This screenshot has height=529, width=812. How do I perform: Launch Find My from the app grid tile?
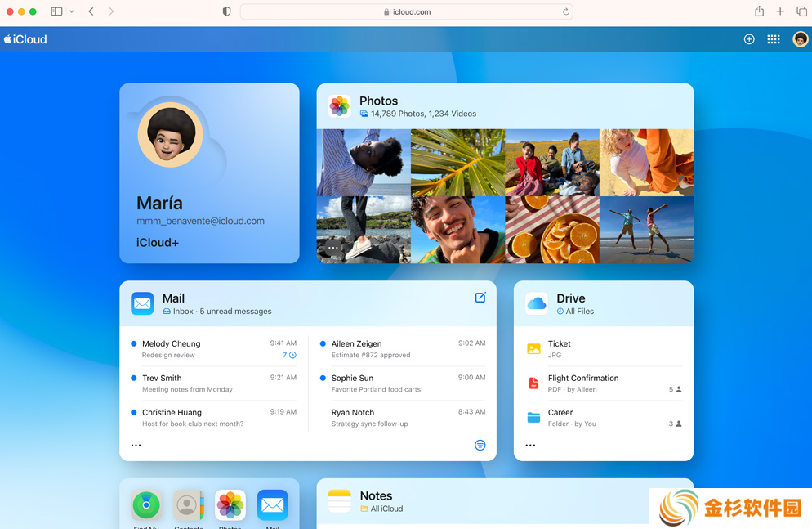[146, 504]
